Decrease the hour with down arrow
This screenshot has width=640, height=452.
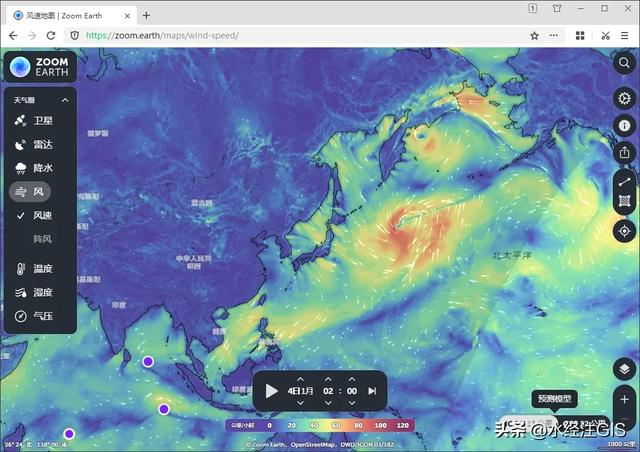[328, 403]
